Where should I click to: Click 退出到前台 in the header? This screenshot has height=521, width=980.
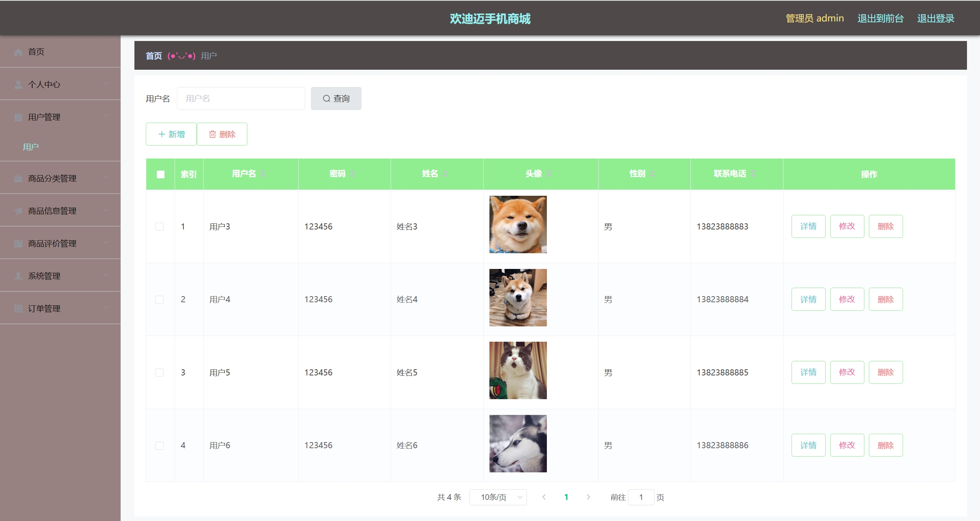[x=880, y=18]
